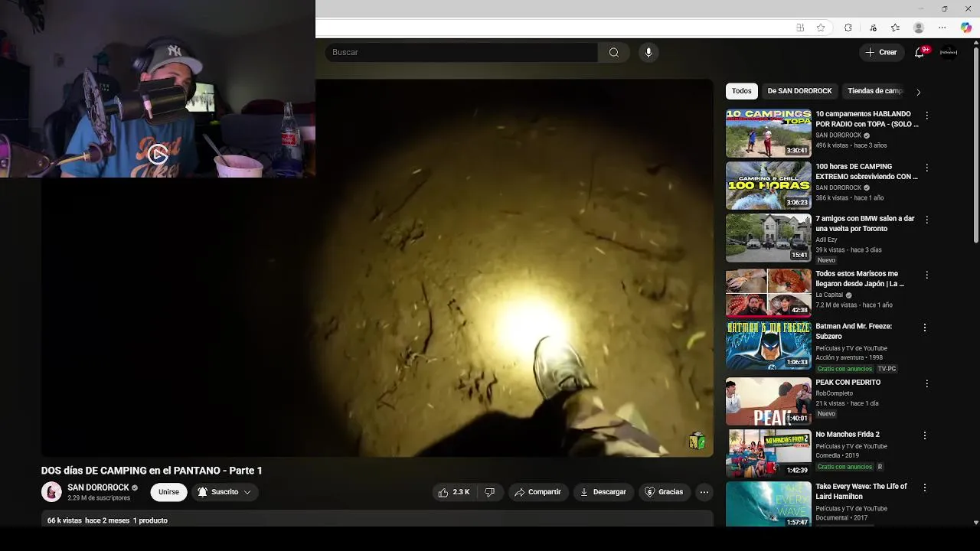Viewport: 980px width, 551px height.
Task: Open options for 7 amigos con BMW
Action: click(x=926, y=220)
